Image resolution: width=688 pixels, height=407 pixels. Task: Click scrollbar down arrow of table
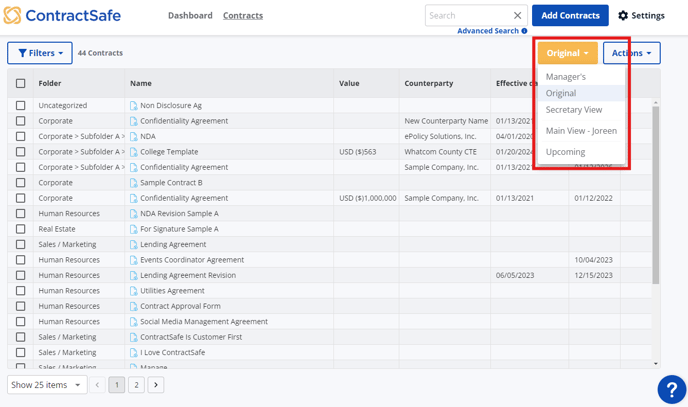pos(656,364)
